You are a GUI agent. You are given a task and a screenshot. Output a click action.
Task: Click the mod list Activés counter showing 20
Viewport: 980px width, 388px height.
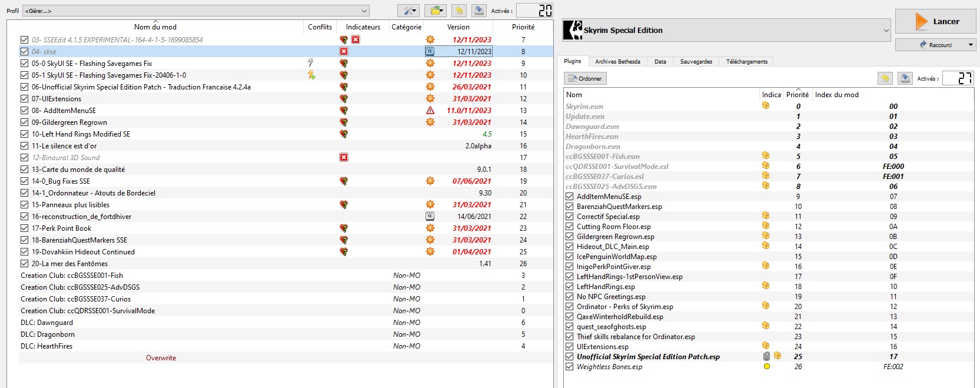click(534, 11)
